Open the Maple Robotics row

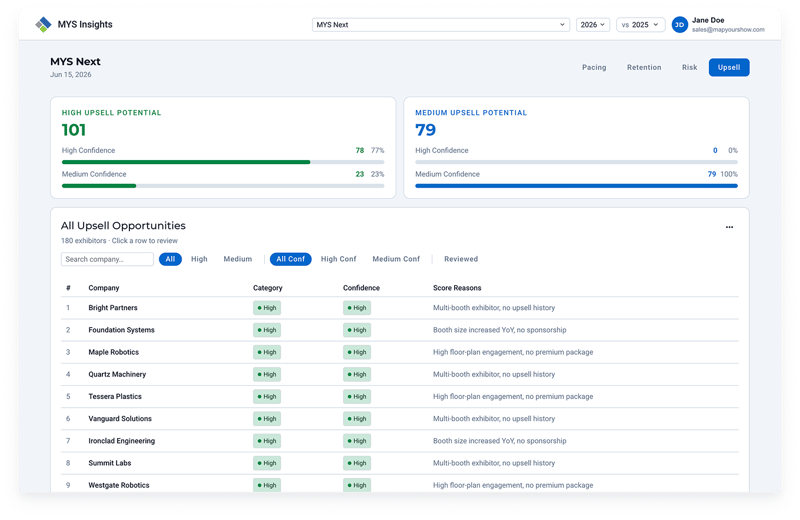click(399, 352)
